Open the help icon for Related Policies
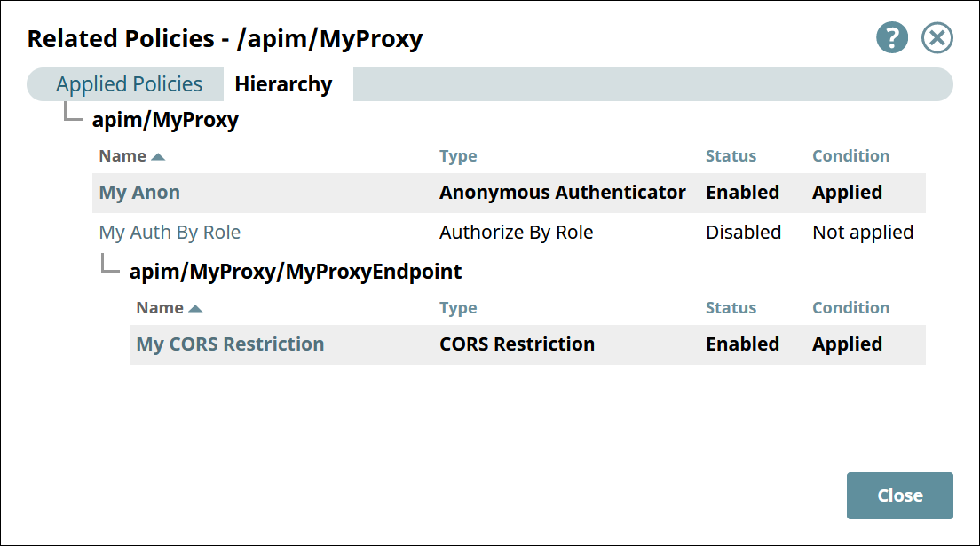 pos(892,37)
